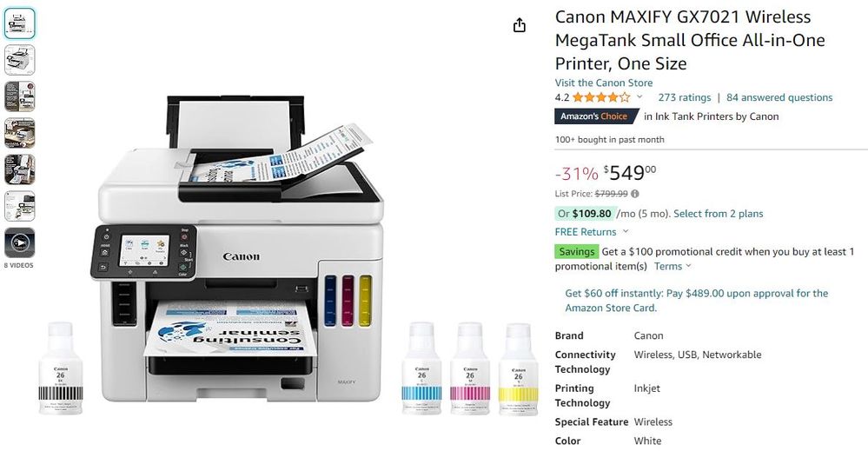Click the Amazon Store Card offer link

[x=696, y=301]
